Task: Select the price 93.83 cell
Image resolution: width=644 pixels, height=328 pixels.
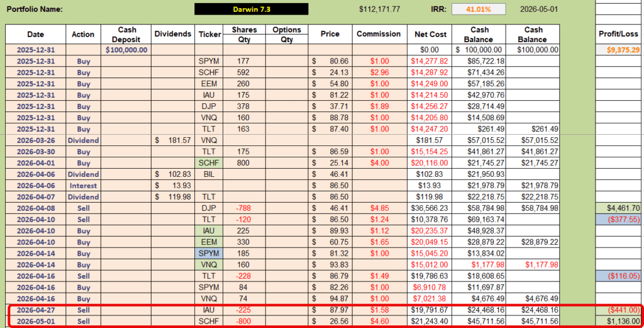Action: pos(330,264)
